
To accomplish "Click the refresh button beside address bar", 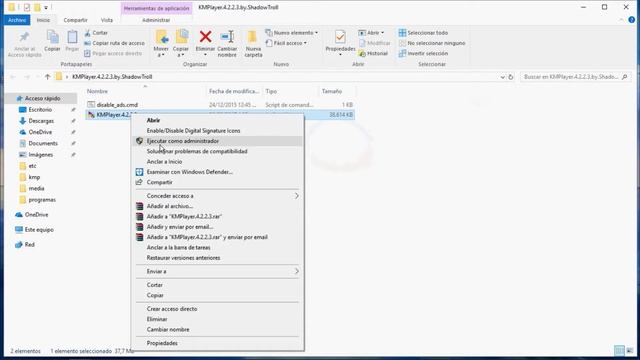I will coord(511,77).
